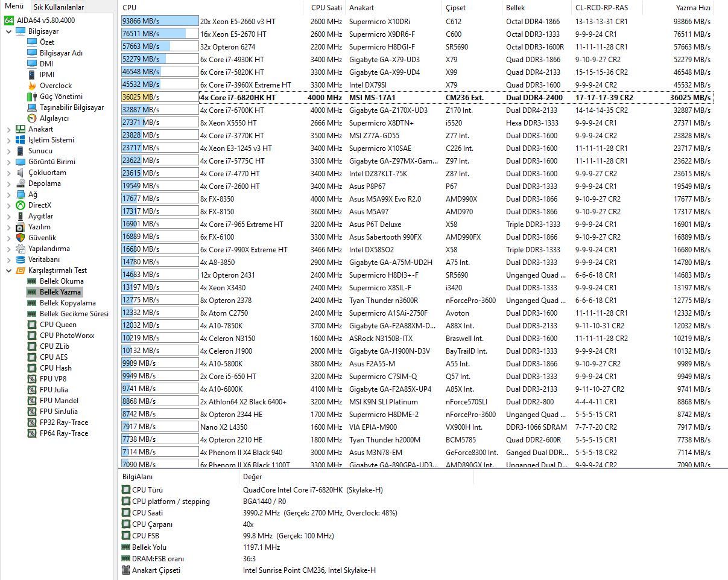This screenshot has height=580, width=728.
Task: Select the highlighted 4x Core i7-6820HK HT row
Action: coord(416,97)
